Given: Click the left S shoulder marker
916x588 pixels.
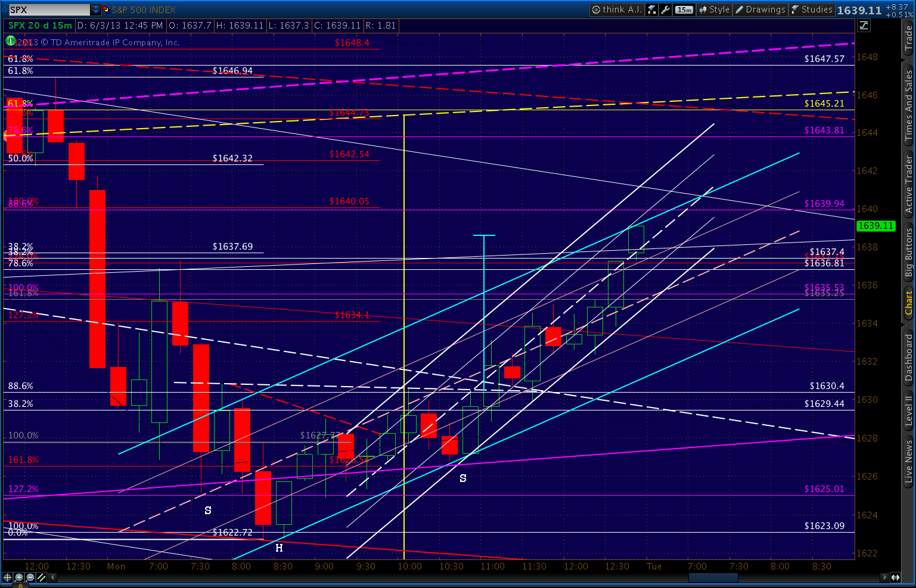Looking at the screenshot, I should point(207,511).
